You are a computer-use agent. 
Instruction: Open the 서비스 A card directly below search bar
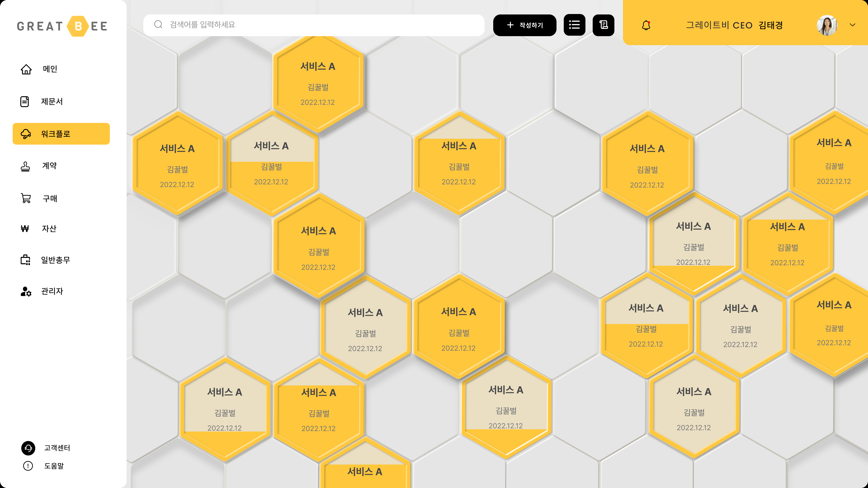318,84
